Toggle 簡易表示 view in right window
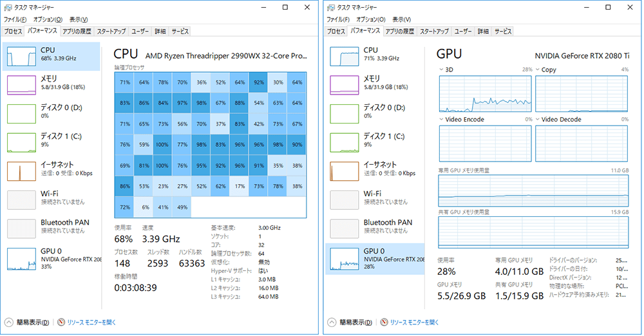 (355, 322)
